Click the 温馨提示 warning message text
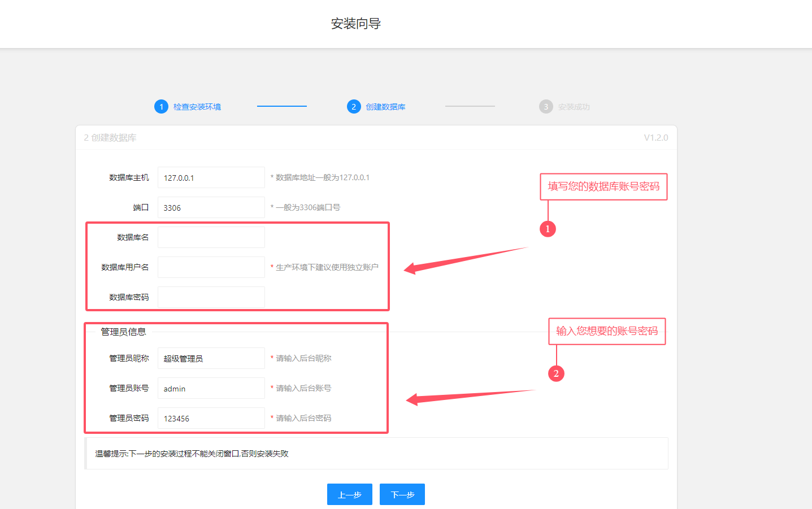 point(192,454)
